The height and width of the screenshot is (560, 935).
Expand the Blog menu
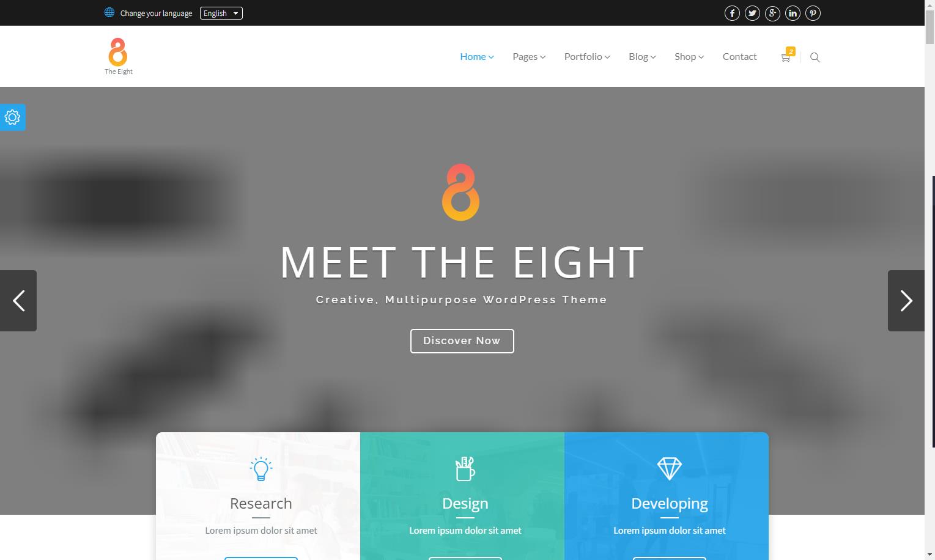[x=642, y=56]
